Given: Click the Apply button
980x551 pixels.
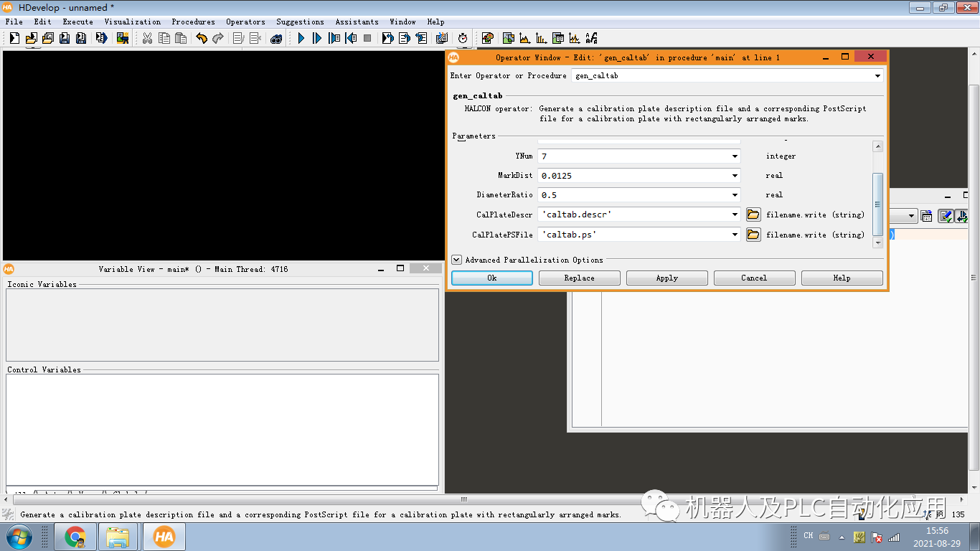Looking at the screenshot, I should [667, 278].
